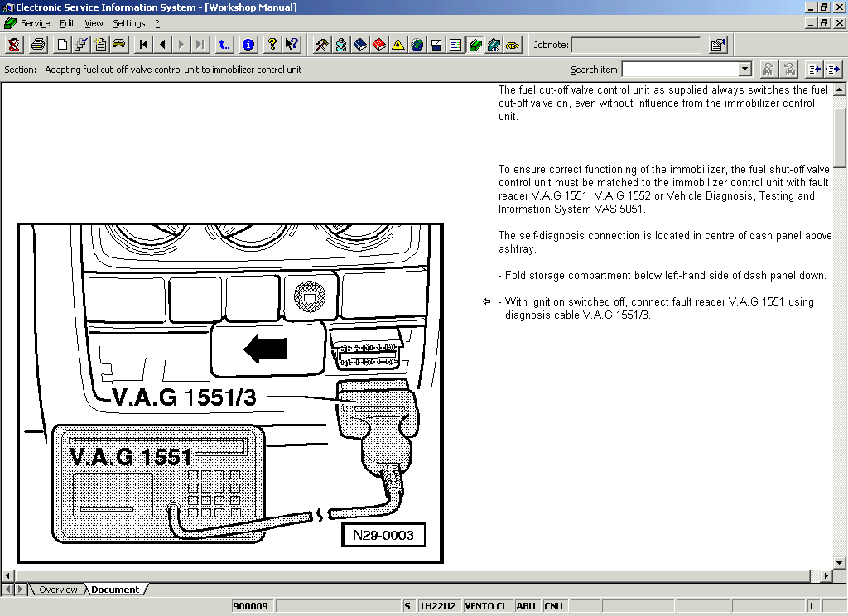848x616 pixels.
Task: Click the horizontal scrollbar left arrow
Action: pyautogui.click(x=7, y=576)
